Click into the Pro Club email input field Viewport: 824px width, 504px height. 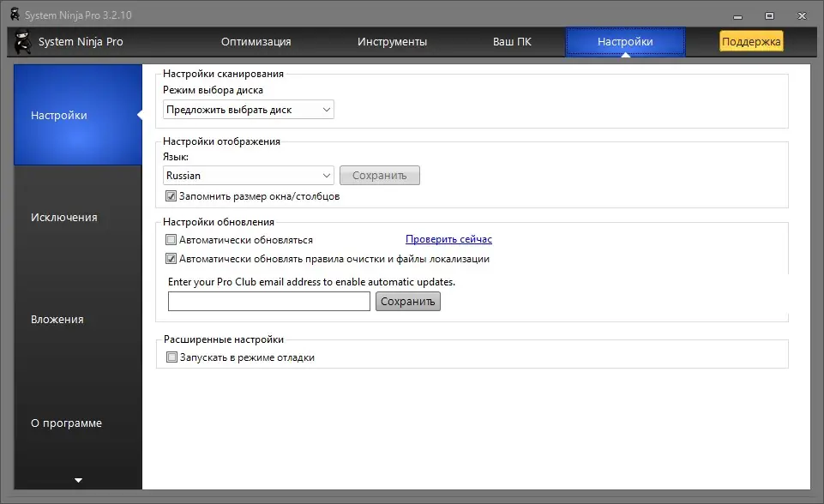268,301
